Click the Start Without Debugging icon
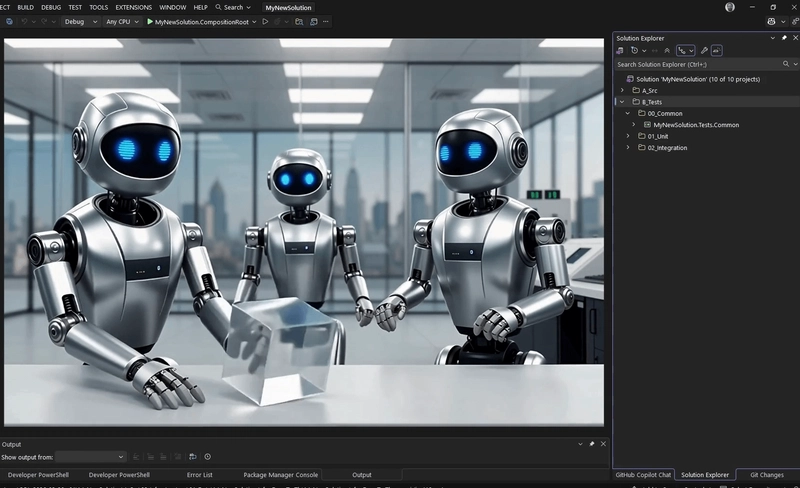800x488 pixels. [265, 21]
